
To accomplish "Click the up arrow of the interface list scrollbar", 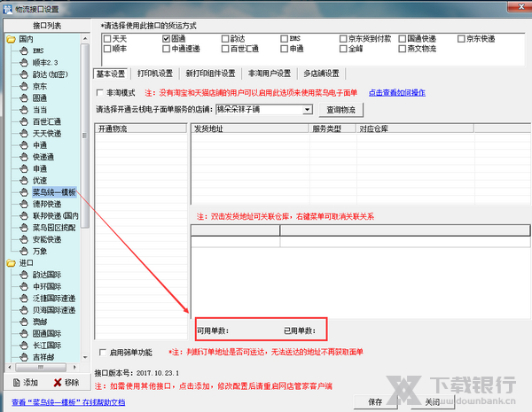I will click(85, 38).
